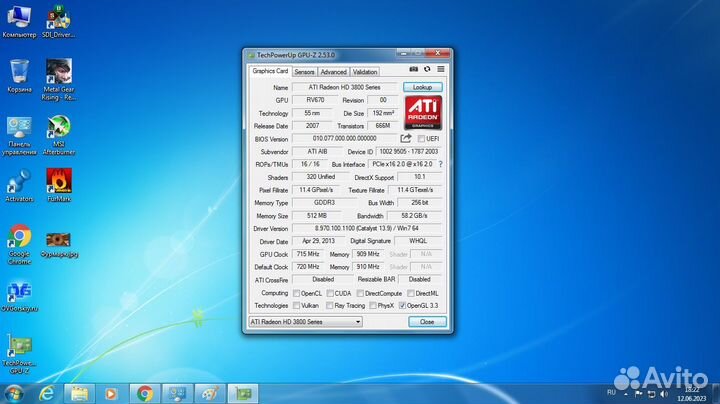Show hidden tray icons arrow

(626, 394)
